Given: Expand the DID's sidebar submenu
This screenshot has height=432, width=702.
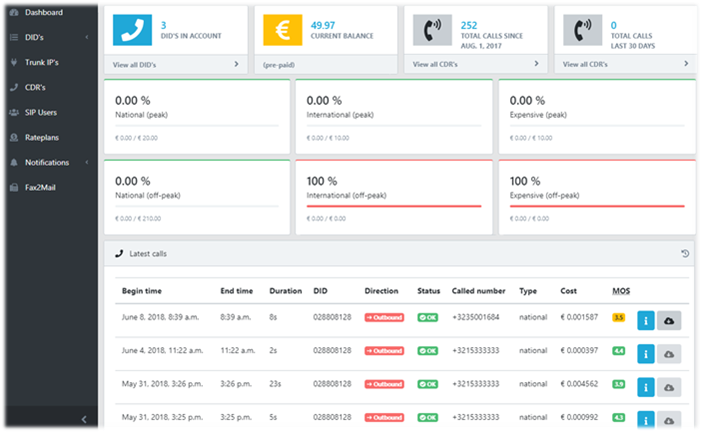Looking at the screenshot, I should click(x=88, y=37).
